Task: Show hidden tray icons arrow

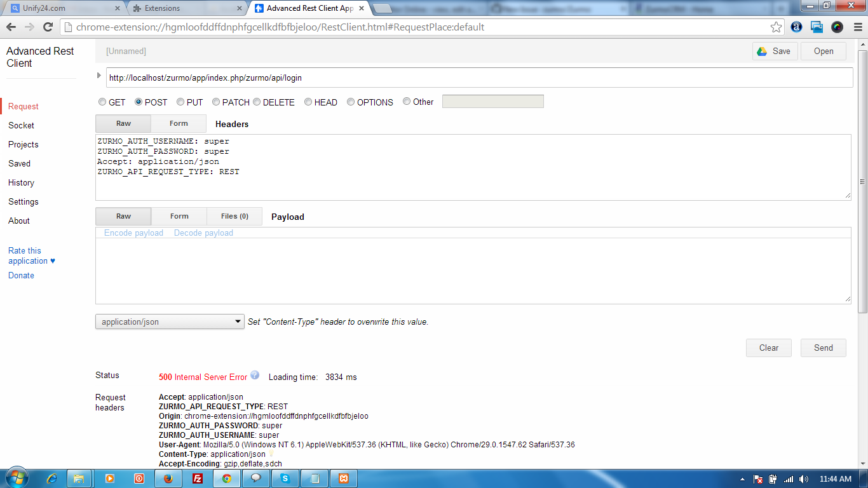Action: (x=743, y=479)
